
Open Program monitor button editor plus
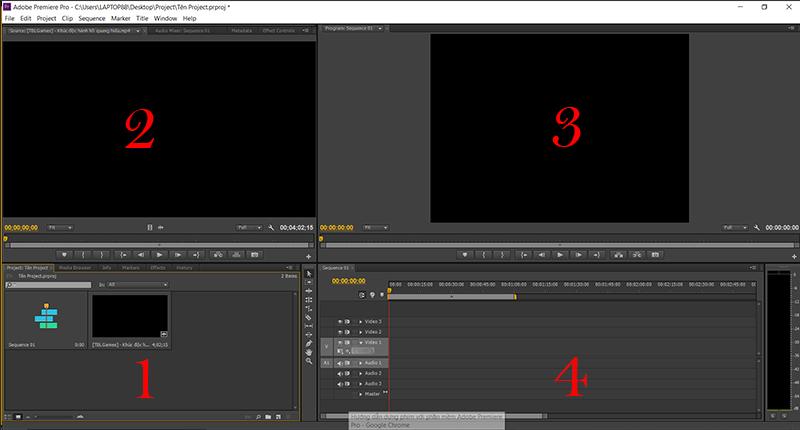[794, 257]
